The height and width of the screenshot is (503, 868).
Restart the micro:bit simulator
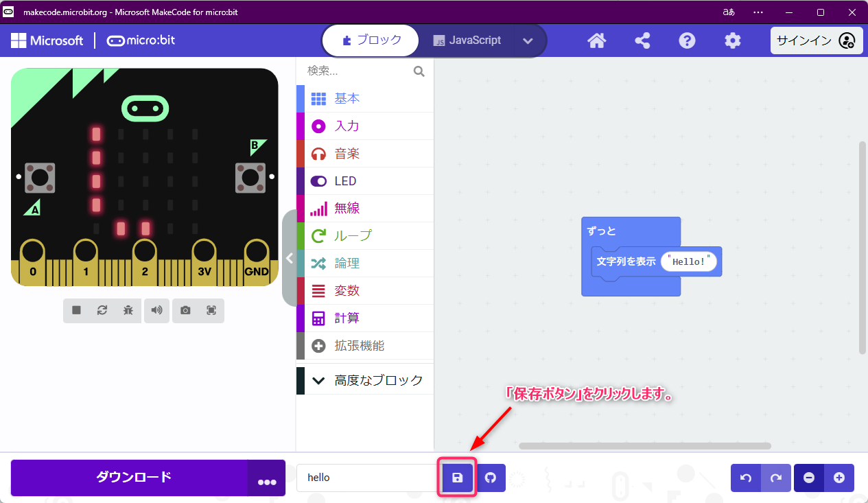(x=102, y=310)
